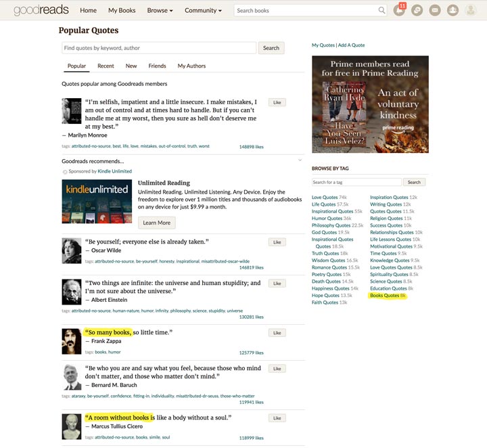This screenshot has height=448, width=487.
Task: Click the kindleunlimited ad image
Action: pyautogui.click(x=97, y=201)
